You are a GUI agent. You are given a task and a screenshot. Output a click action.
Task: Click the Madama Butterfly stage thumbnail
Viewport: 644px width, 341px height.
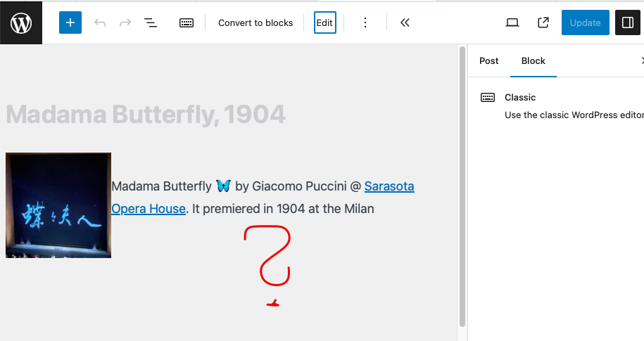point(58,205)
